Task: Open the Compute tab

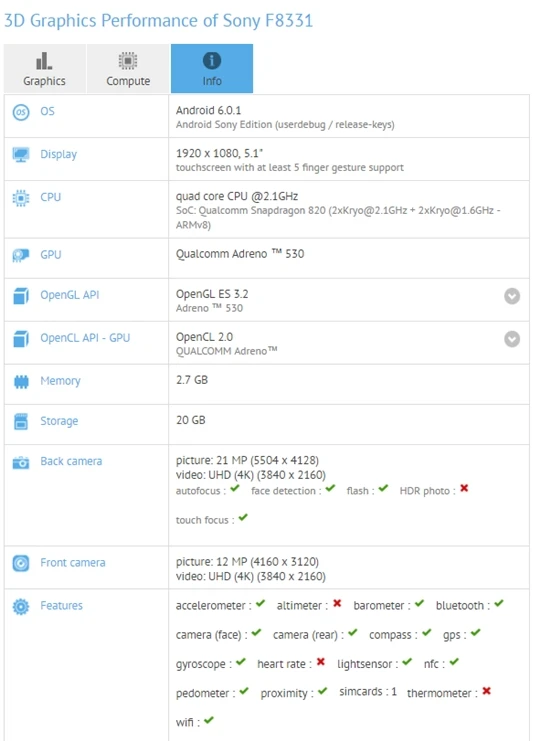Action: click(128, 69)
